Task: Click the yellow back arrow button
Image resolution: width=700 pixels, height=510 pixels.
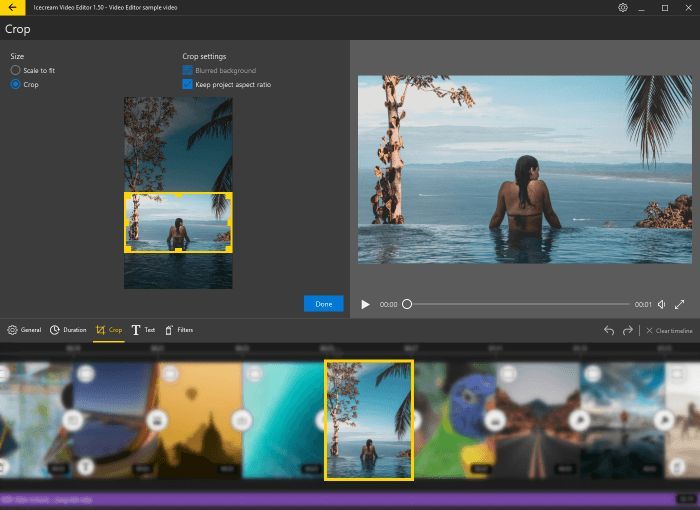Action: [10, 8]
